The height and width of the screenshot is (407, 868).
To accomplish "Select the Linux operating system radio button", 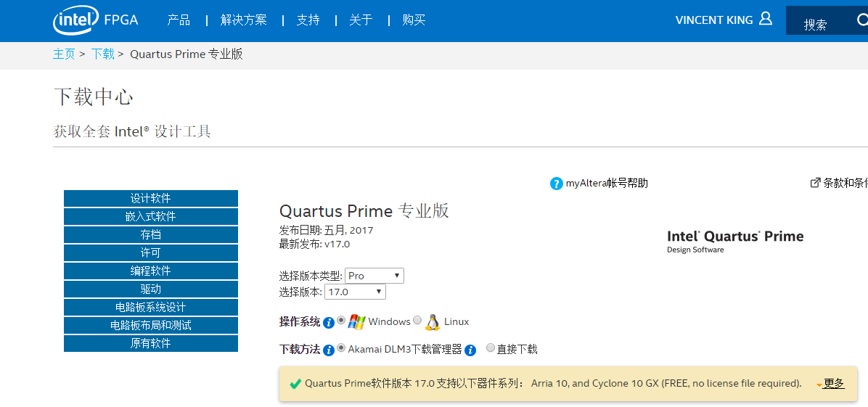I will point(417,320).
